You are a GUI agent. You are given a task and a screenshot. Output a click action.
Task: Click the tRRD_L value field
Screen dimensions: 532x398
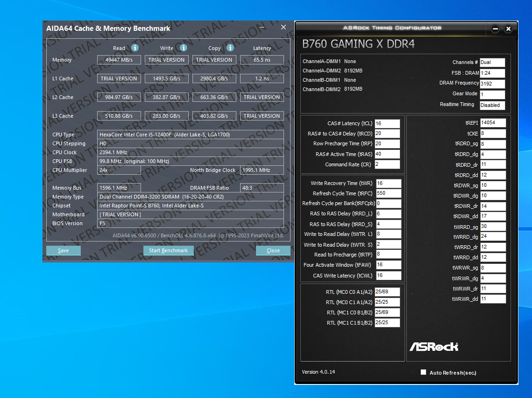389,214
